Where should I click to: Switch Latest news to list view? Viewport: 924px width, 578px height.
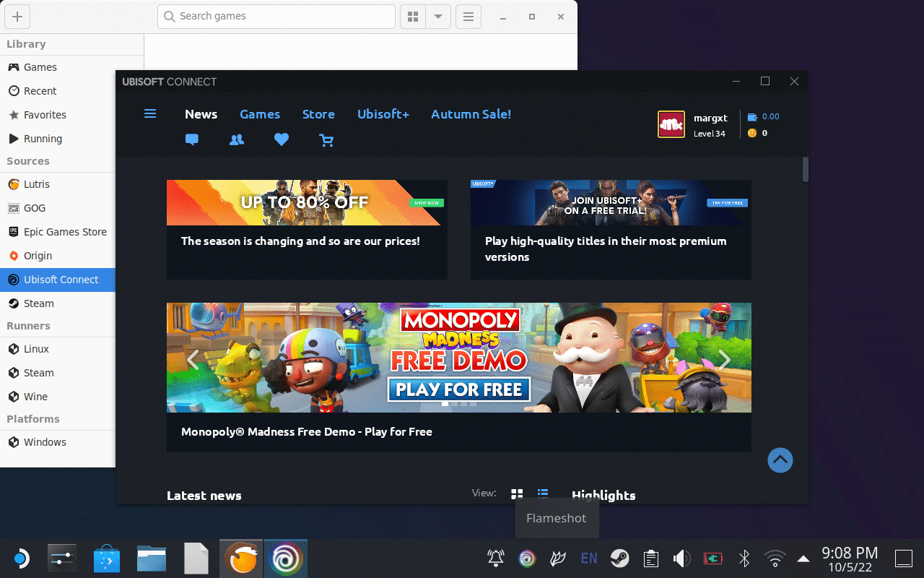click(x=543, y=494)
